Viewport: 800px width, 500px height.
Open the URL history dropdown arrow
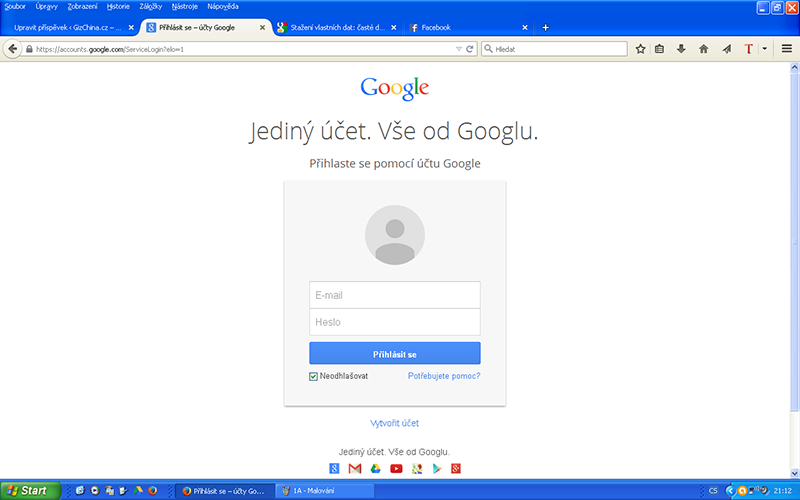(459, 49)
